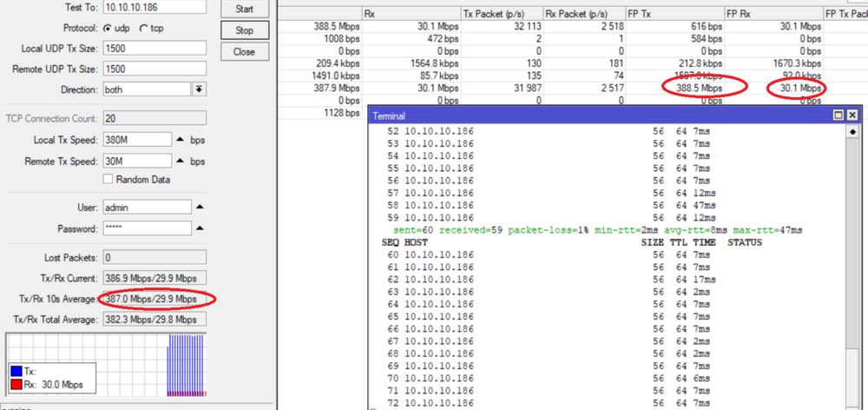Click the Password input field
Screen dimensions: 868x410
[148, 228]
